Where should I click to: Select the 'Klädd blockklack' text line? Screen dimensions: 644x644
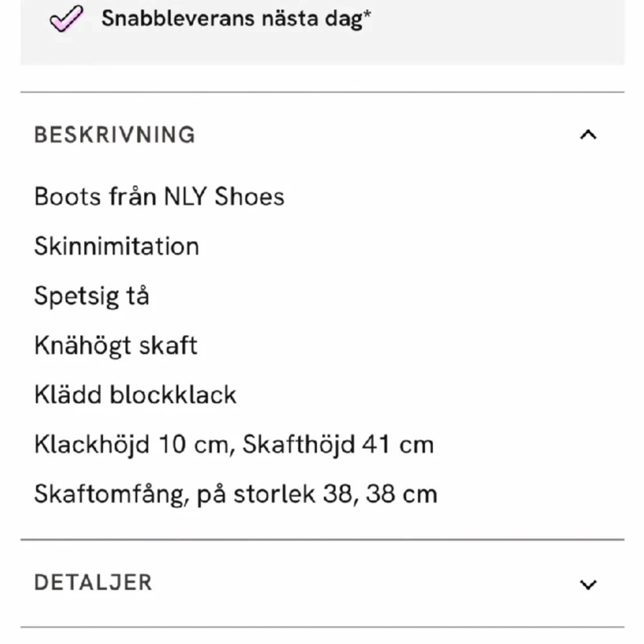[135, 394]
